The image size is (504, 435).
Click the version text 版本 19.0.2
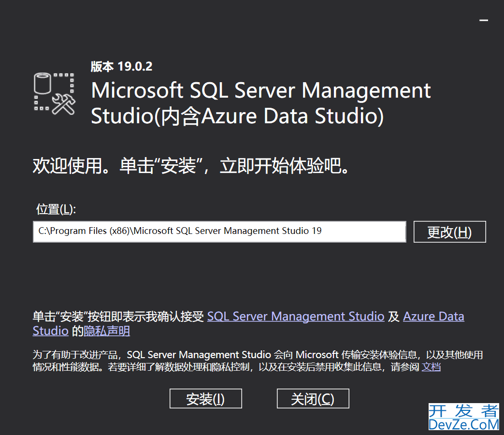[x=121, y=67]
